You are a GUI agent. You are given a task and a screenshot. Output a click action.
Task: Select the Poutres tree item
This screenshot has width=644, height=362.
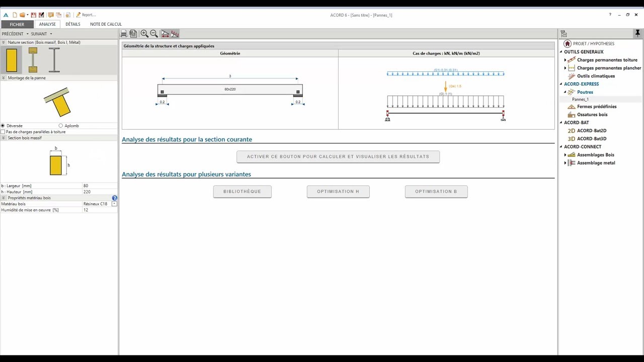tap(585, 92)
